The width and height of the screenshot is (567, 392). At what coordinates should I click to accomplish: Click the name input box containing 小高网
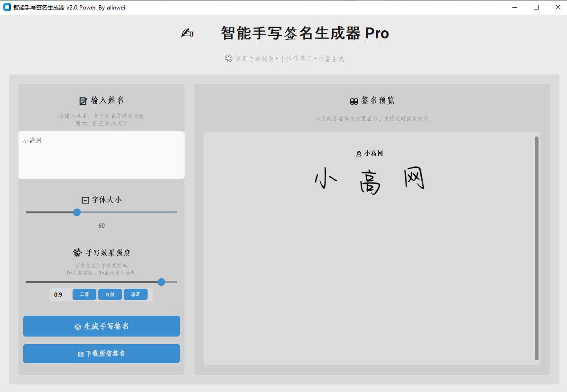point(102,155)
